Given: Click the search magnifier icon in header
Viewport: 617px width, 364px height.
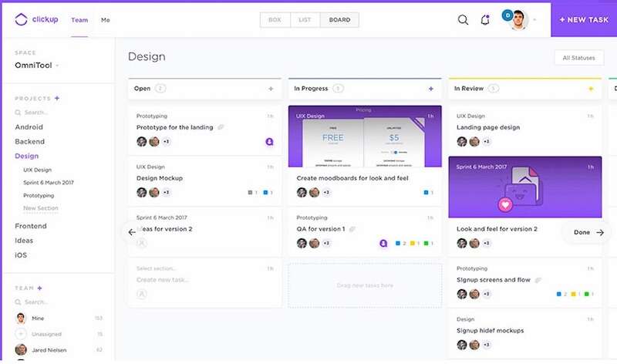Looking at the screenshot, I should (463, 20).
